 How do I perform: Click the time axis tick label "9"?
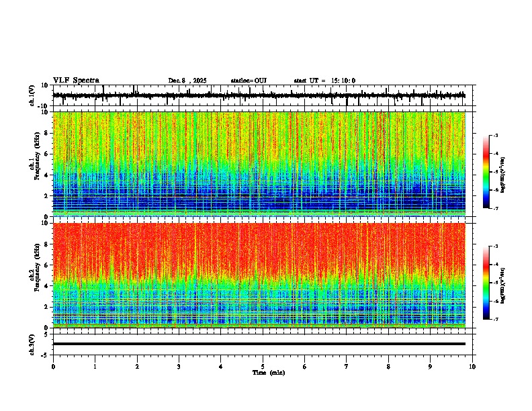pos(430,367)
